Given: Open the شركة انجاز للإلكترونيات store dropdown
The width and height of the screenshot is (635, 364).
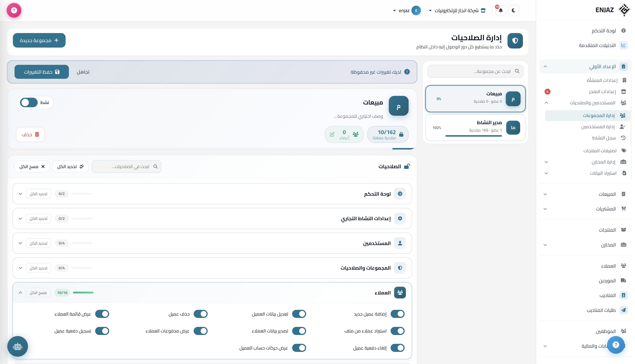Looking at the screenshot, I should coord(457,10).
